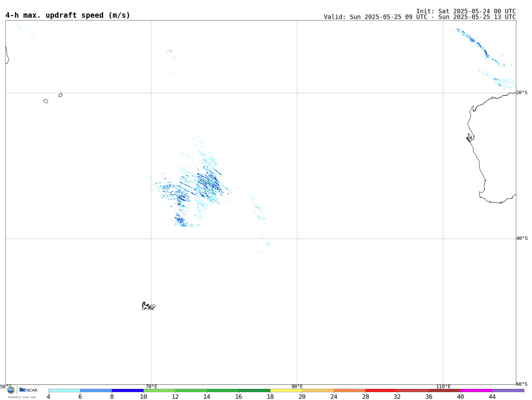Image resolution: width=532 pixels, height=400 pixels.
Task: Click the colorbar tick label 20
Action: pyautogui.click(x=302, y=397)
